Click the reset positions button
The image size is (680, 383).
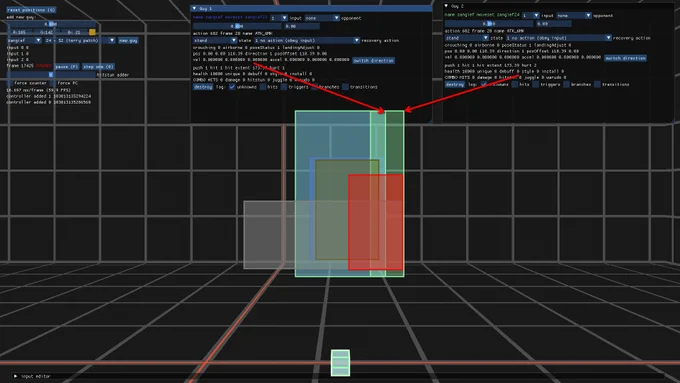point(31,10)
